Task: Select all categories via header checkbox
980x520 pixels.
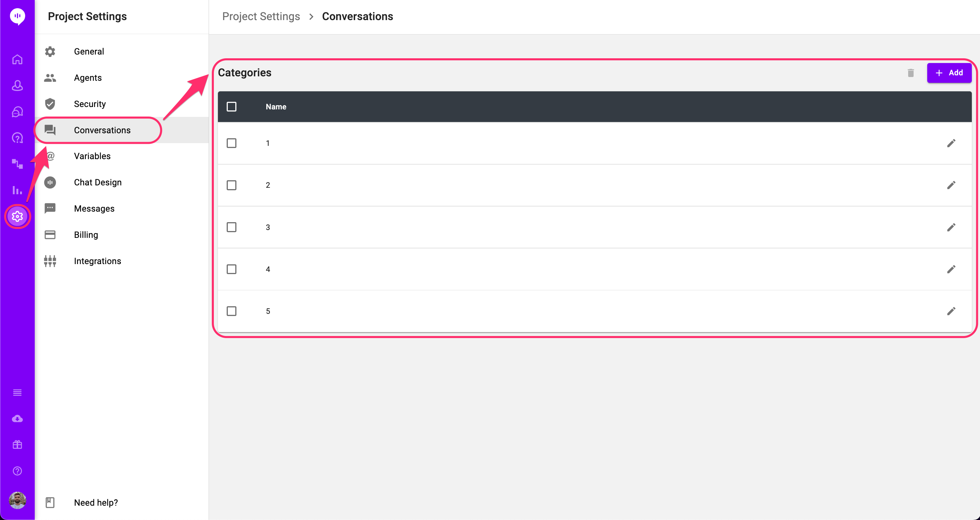Action: tap(231, 107)
